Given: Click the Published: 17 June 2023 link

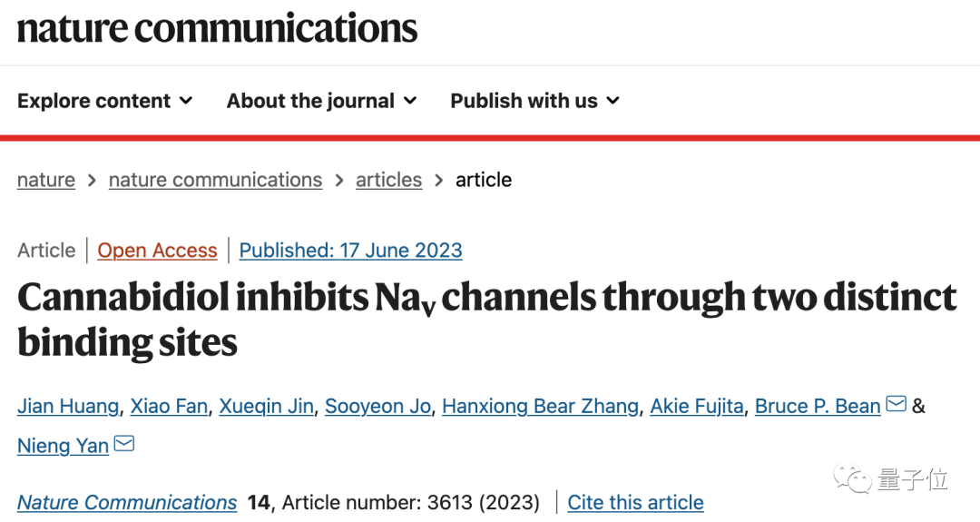Looking at the screenshot, I should 350,251.
